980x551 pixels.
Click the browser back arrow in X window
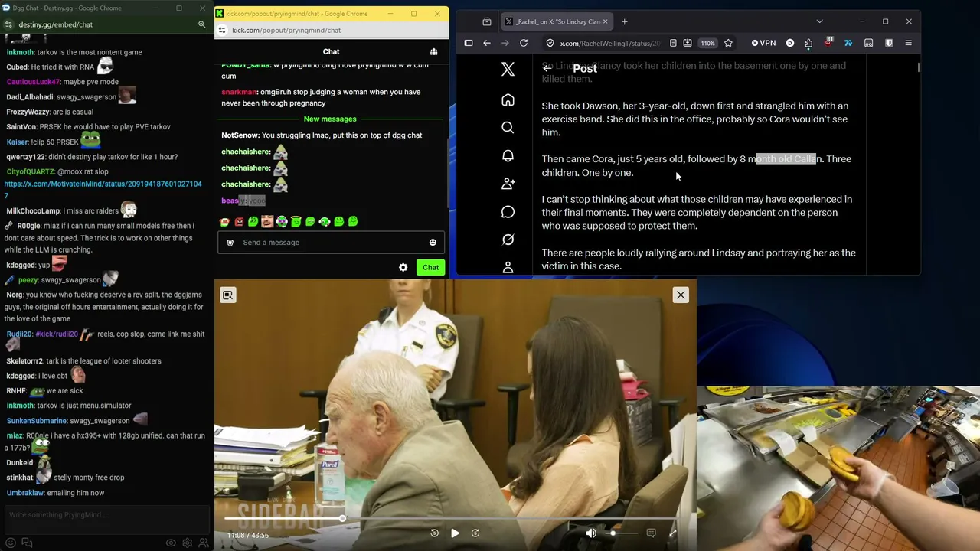point(487,43)
